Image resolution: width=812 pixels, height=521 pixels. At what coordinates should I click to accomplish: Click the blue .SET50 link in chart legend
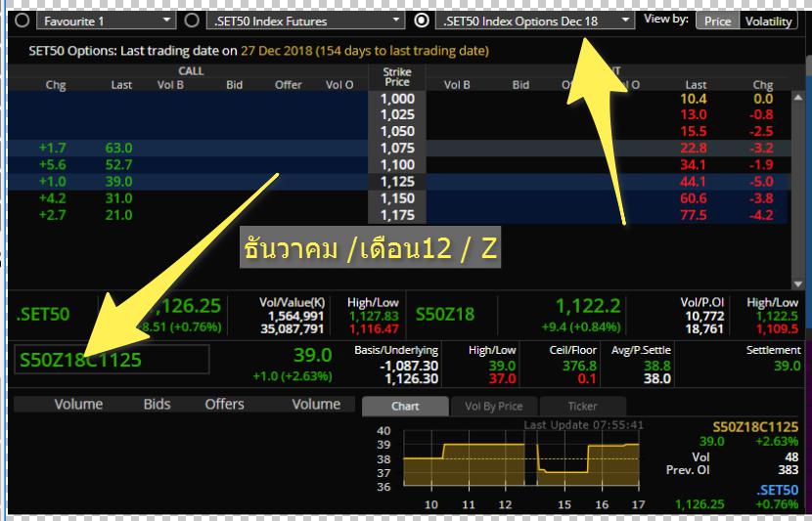[x=777, y=490]
